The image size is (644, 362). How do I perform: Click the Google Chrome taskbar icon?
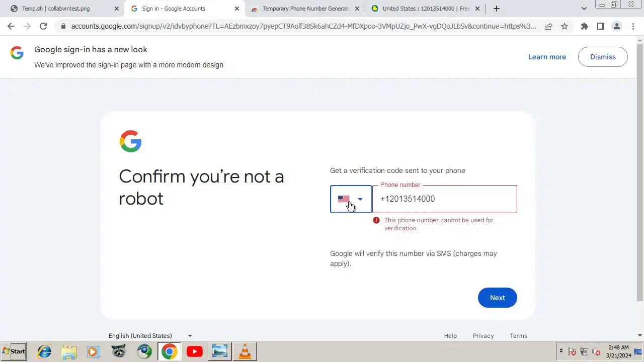[x=169, y=351]
